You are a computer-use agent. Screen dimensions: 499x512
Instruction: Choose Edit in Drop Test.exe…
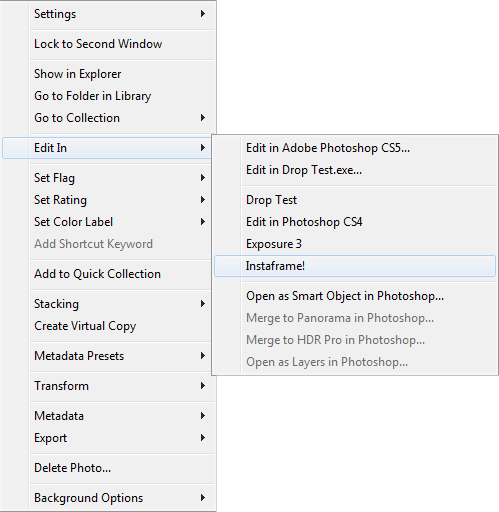tap(355, 170)
